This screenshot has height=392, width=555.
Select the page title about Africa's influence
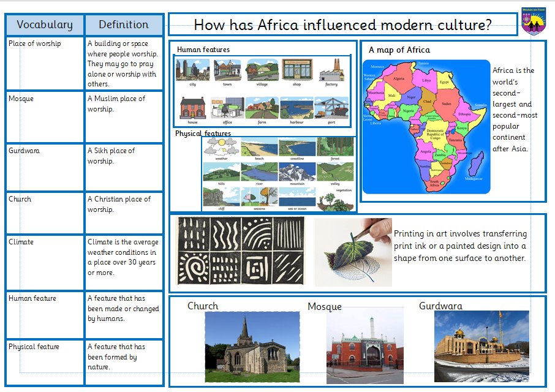coord(342,25)
